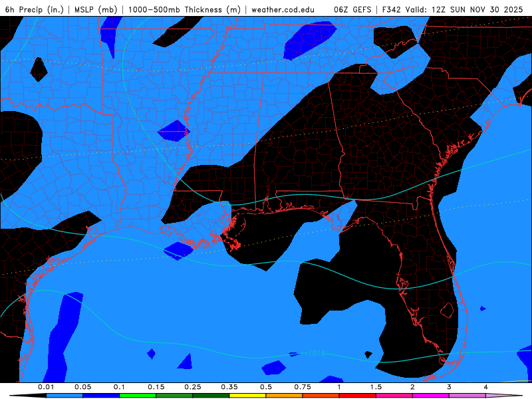The image size is (532, 399).
Task: Select the bright green 0.1–0.15 legend swatch
Action: click(x=138, y=396)
